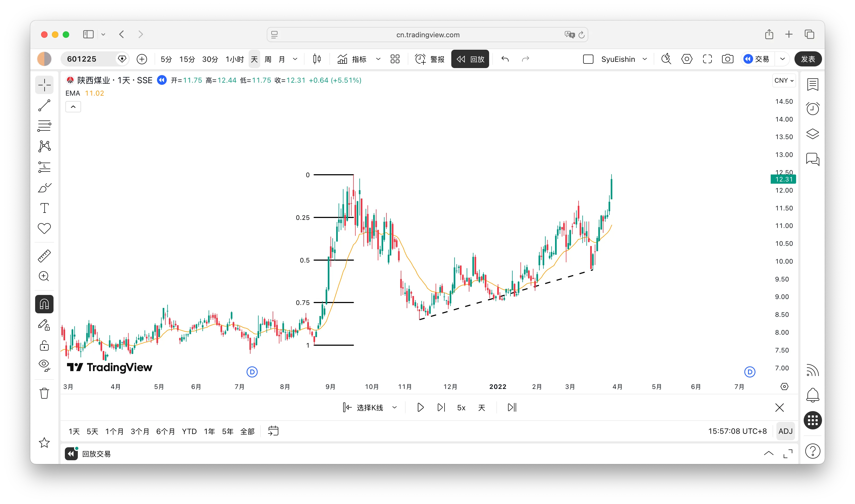Open the object tree layers panel
Viewport: 855px width, 504px height.
813,134
